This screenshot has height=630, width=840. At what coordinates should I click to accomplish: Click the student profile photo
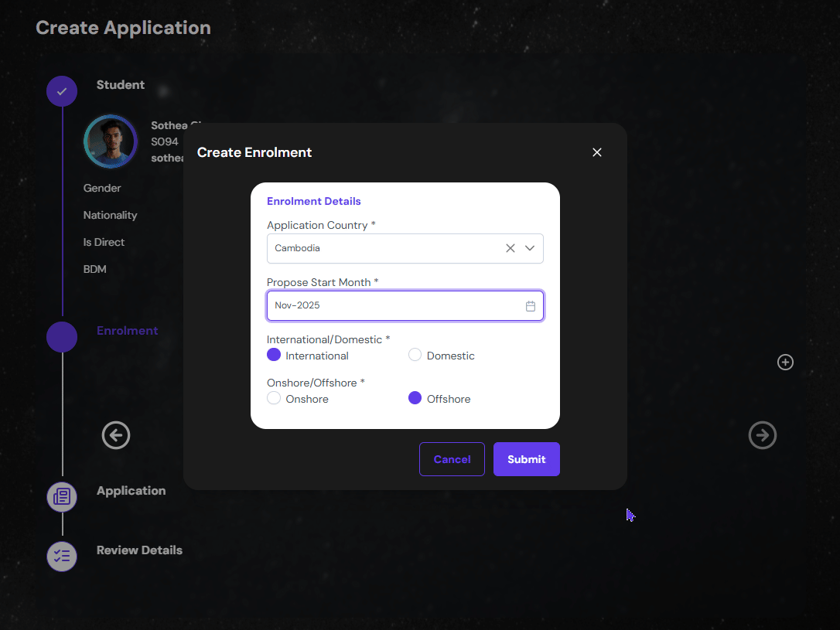click(111, 141)
